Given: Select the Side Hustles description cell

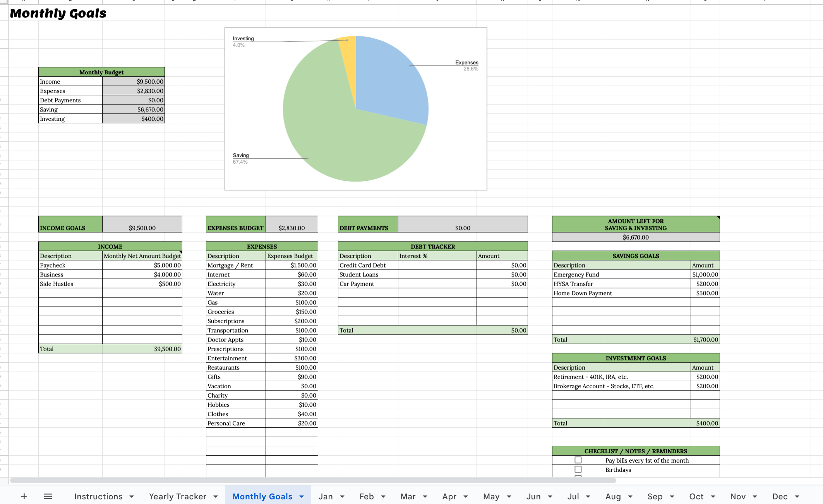Looking at the screenshot, I should pos(70,284).
